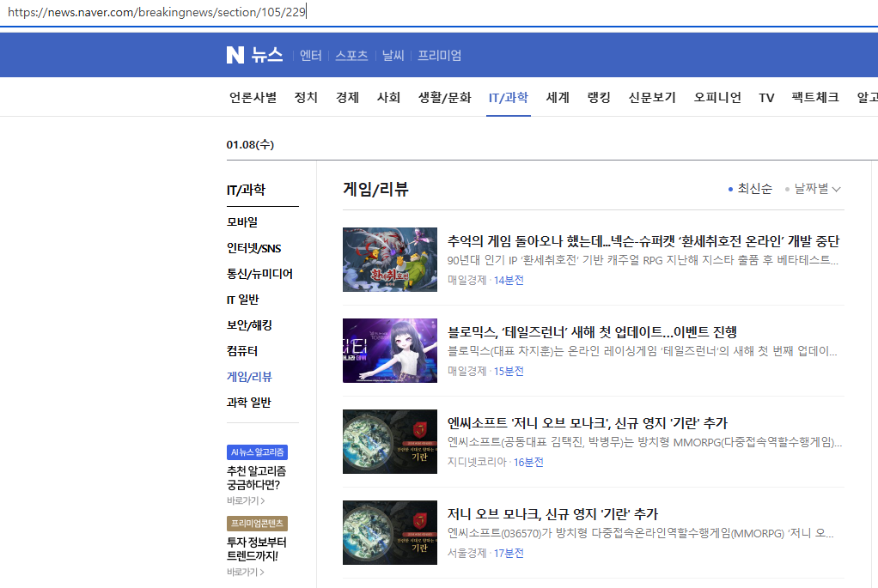Viewport: 878px width, 588px height.
Task: Go to 엔터 section in header
Action: [x=311, y=56]
